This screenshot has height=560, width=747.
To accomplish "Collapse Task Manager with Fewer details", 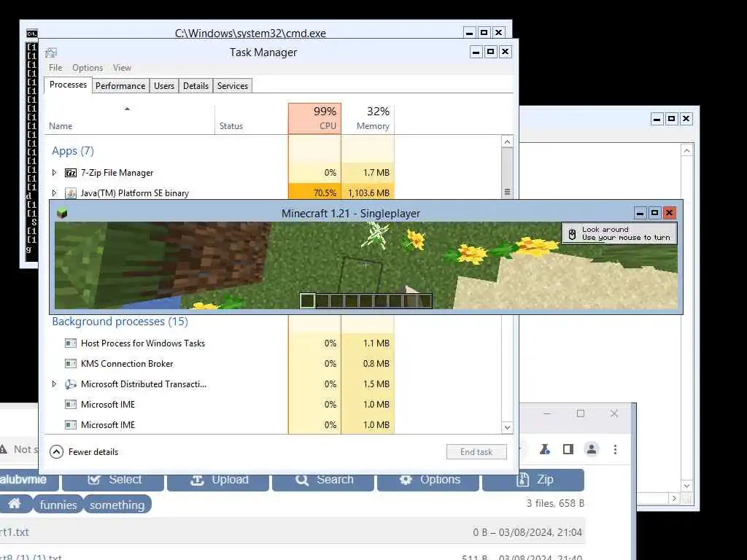I will [x=84, y=452].
